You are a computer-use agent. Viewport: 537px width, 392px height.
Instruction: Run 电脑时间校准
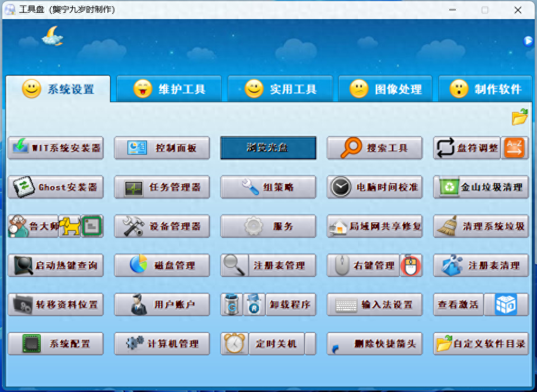point(375,187)
